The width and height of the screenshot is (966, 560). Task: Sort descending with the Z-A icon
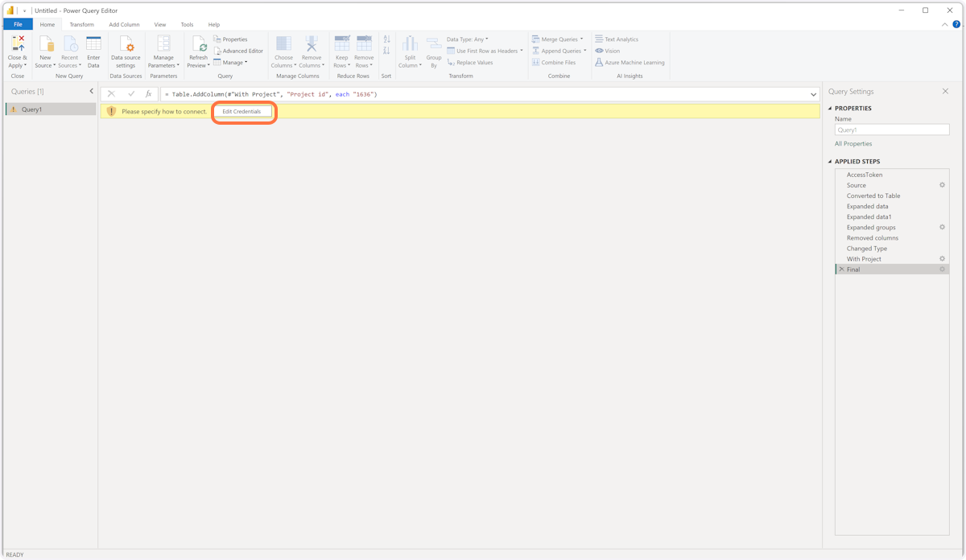[x=386, y=51]
